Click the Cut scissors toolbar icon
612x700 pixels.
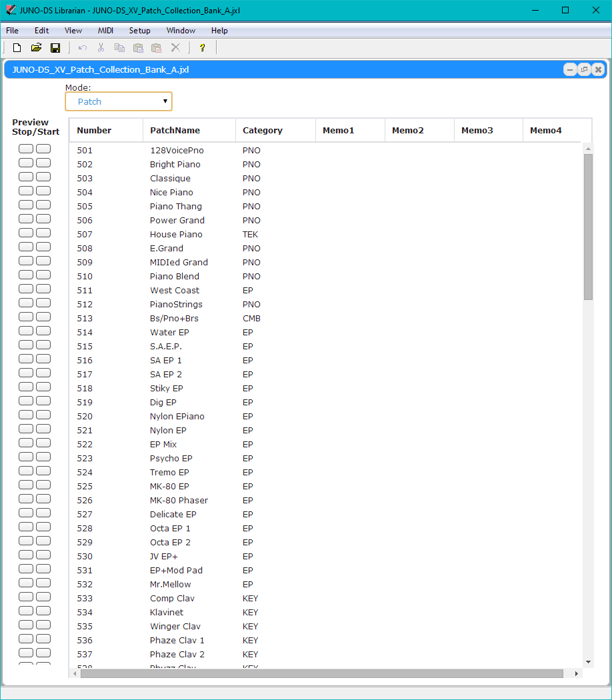click(x=101, y=47)
